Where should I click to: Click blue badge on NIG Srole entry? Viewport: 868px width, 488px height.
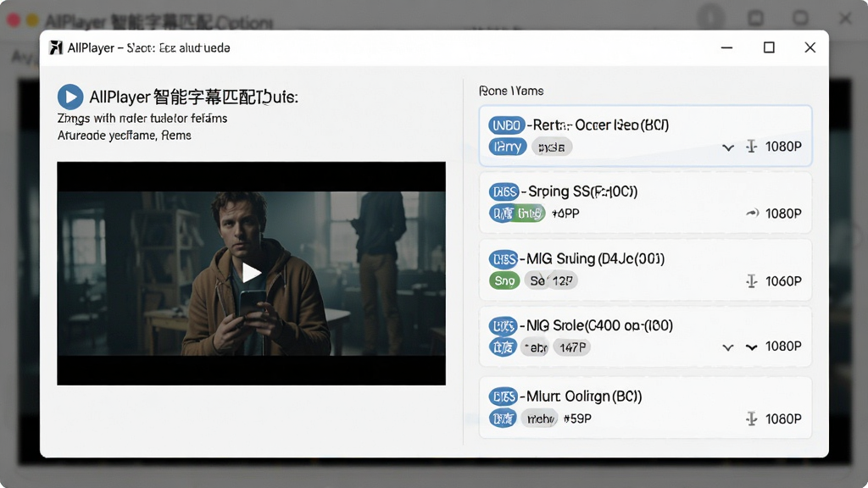(503, 326)
